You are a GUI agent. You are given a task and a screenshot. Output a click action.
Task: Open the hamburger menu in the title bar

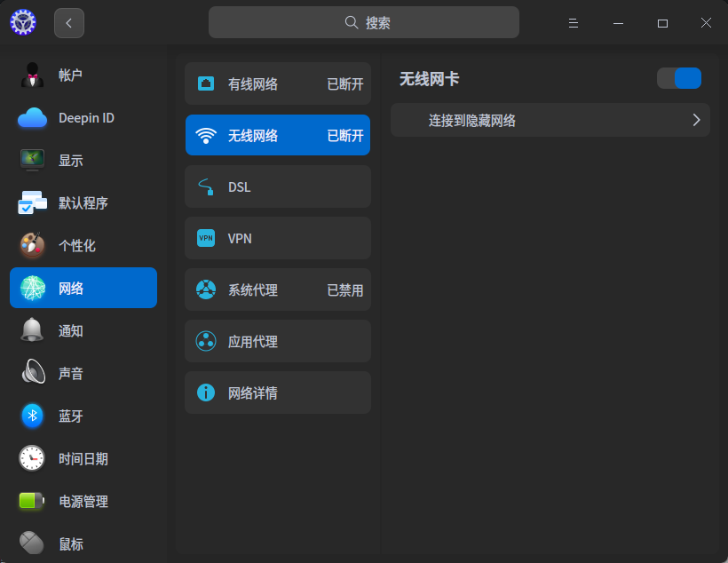[x=574, y=22]
